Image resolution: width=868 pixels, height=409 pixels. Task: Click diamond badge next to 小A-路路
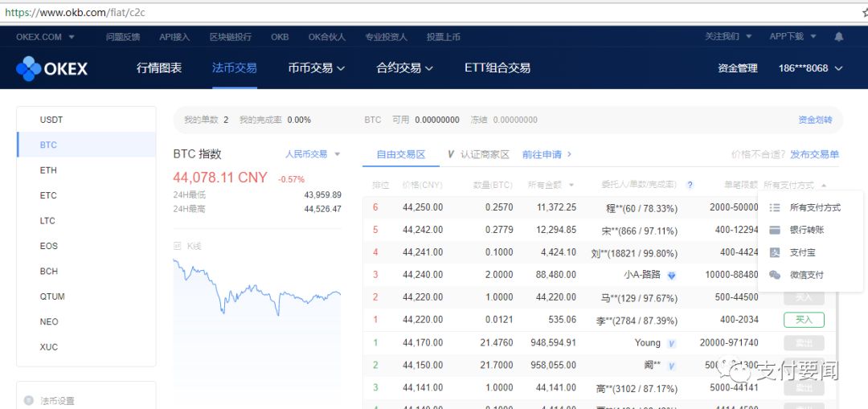(671, 275)
